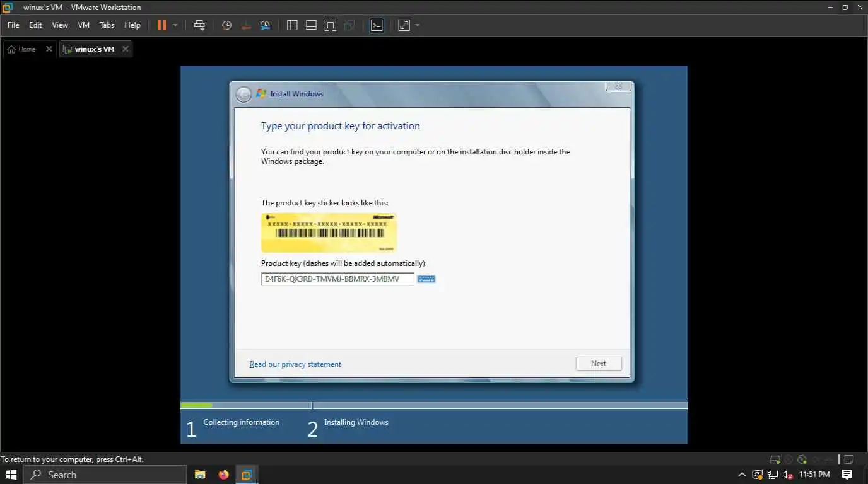868x484 pixels.
Task: Click the 11:51 PM clock
Action: point(814,475)
